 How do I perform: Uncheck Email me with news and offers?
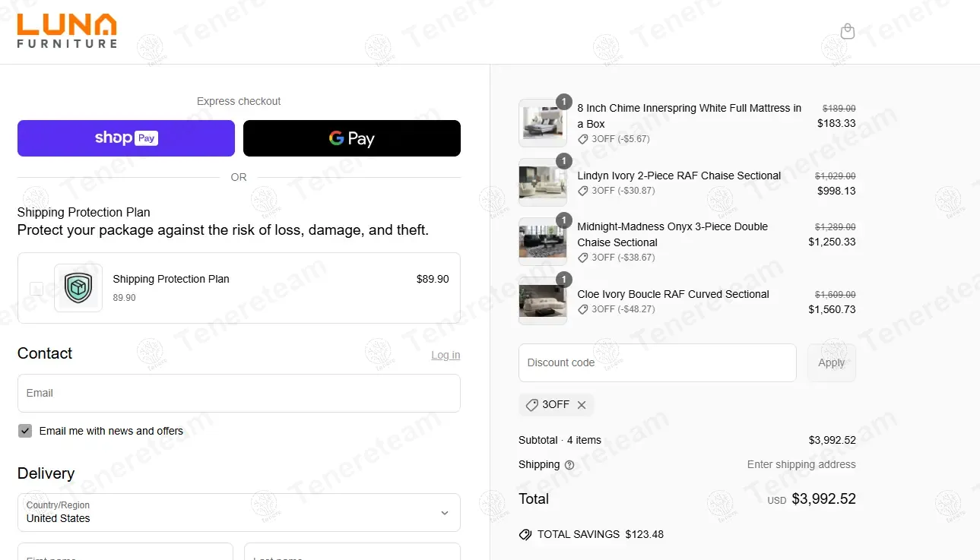(25, 431)
